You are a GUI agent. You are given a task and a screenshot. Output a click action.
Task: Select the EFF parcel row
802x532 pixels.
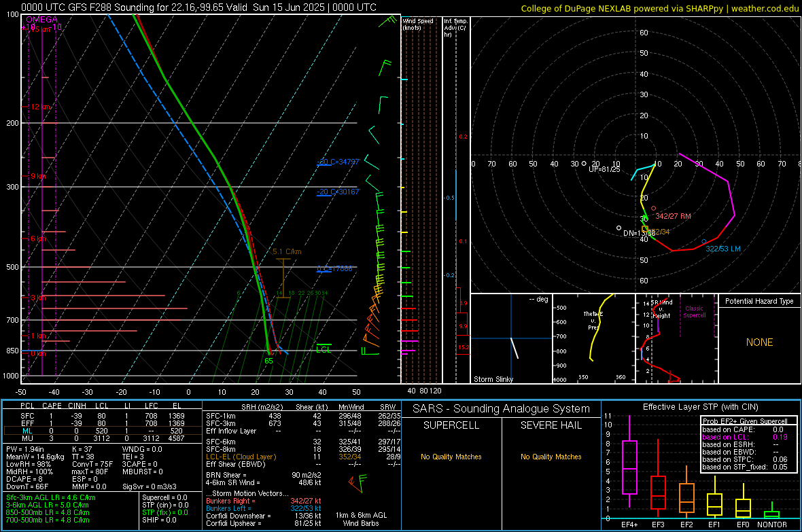click(x=101, y=423)
